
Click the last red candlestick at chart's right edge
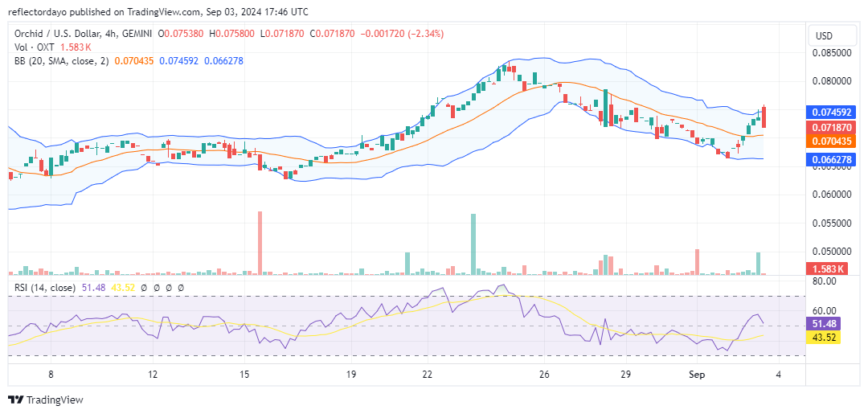(764, 117)
